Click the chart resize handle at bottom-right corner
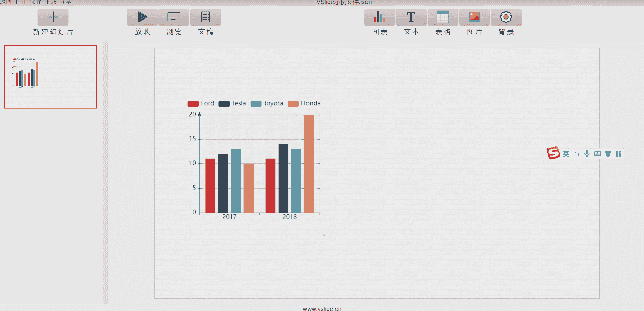Viewport: 644px width, 311px height. pyautogui.click(x=324, y=235)
